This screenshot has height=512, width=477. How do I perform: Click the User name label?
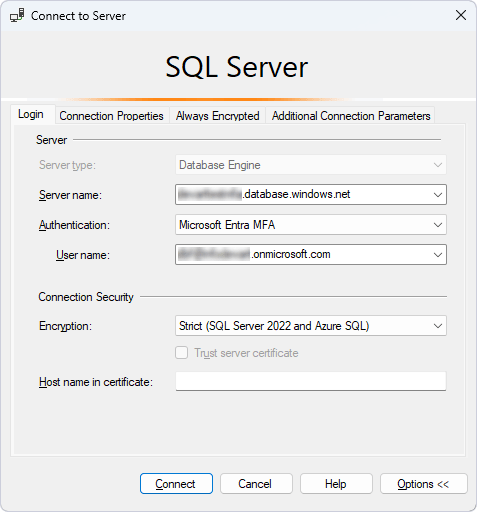coord(83,255)
